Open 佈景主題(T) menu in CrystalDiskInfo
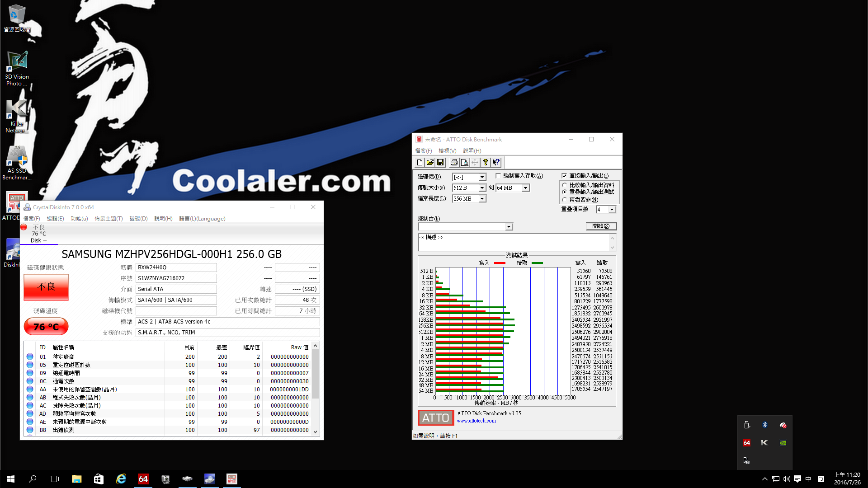 pyautogui.click(x=108, y=219)
